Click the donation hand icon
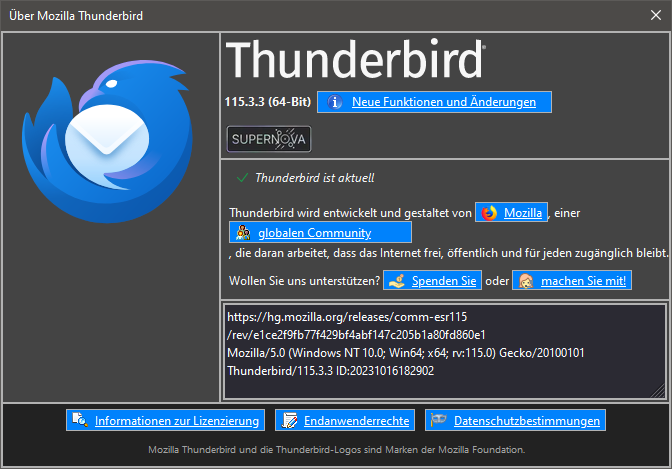 click(397, 280)
